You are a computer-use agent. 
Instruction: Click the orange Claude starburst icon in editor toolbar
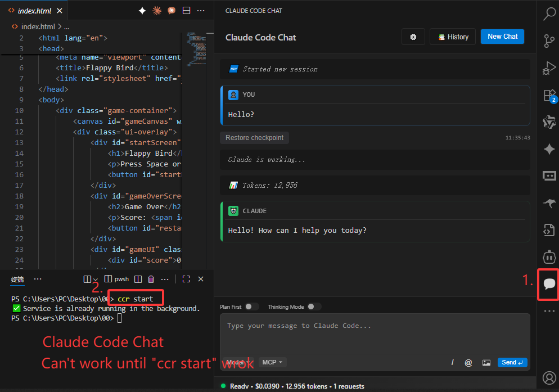[157, 11]
